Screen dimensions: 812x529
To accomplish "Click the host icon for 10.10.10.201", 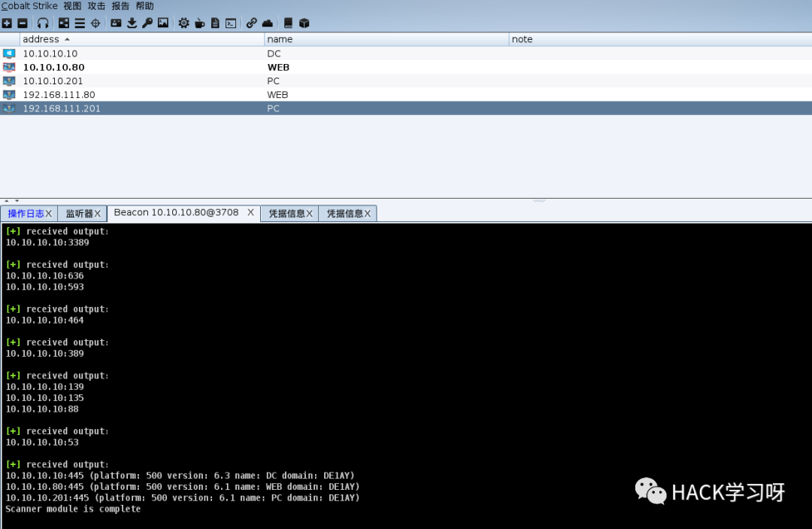I will click(x=9, y=81).
